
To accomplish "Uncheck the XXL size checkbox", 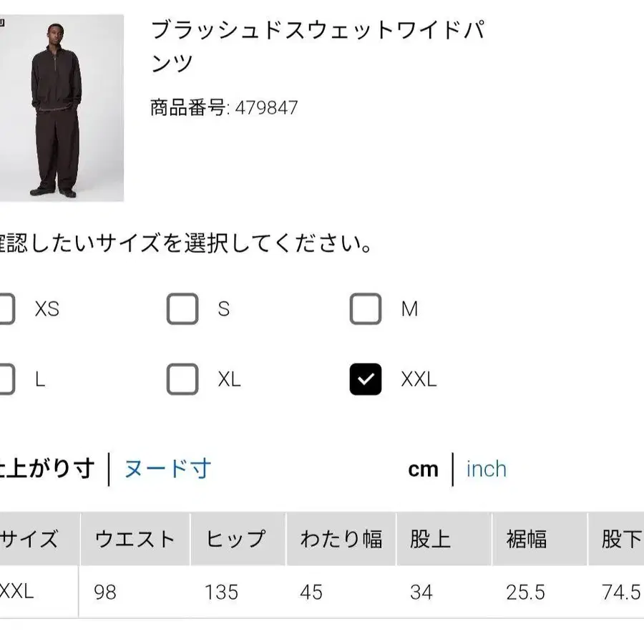I will click(x=366, y=379).
